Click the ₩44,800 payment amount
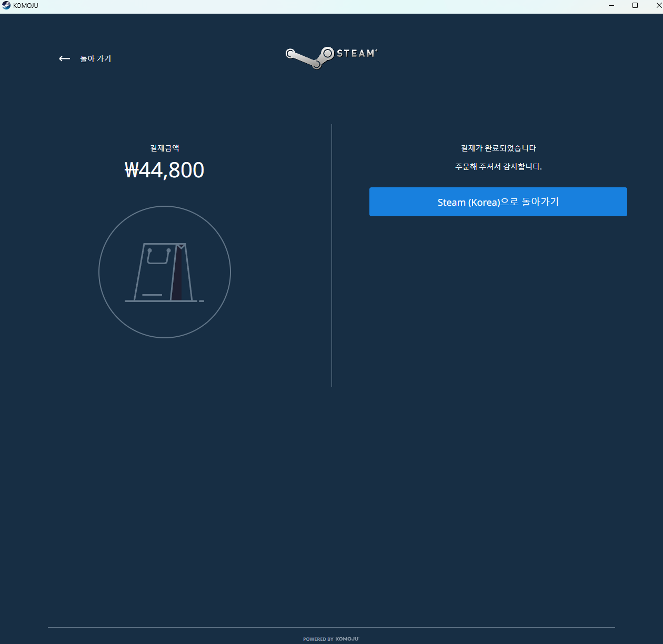This screenshot has height=644, width=663. point(164,170)
